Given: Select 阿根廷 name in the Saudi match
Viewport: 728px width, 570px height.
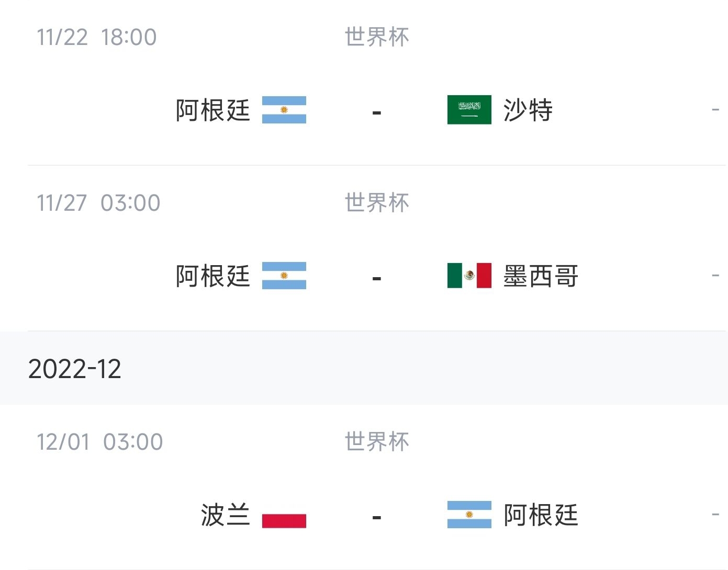Looking at the screenshot, I should click(213, 110).
